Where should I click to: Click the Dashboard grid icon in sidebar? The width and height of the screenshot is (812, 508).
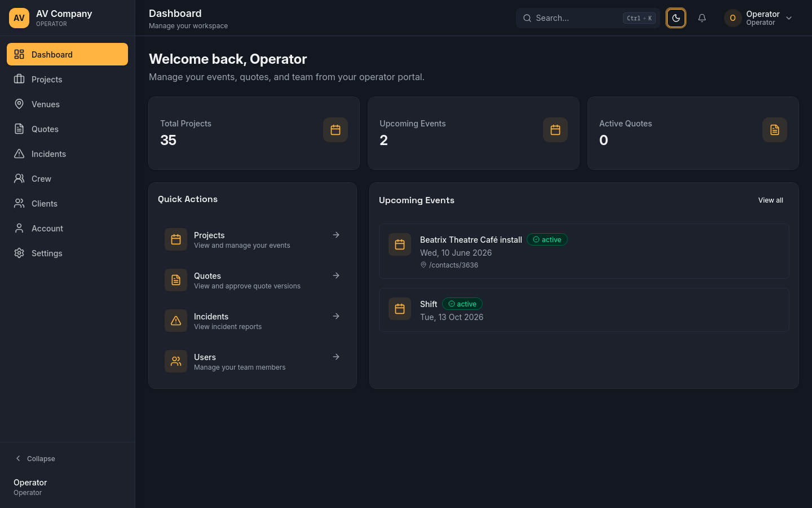tap(19, 54)
